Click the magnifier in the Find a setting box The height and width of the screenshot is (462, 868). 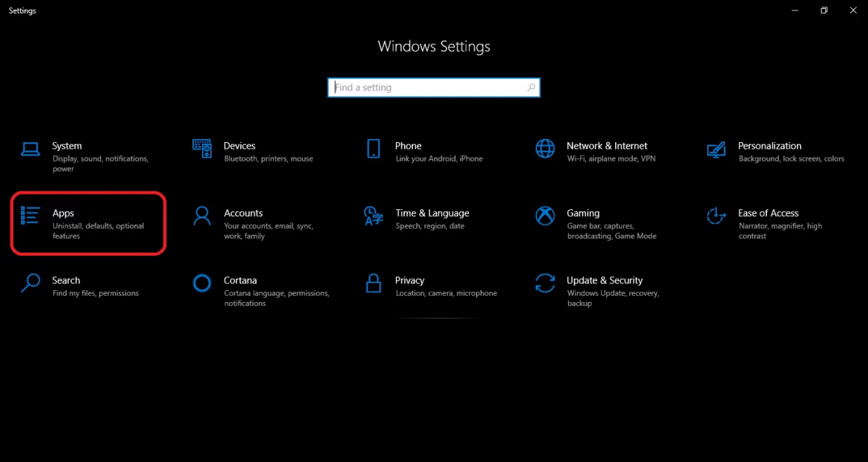(x=531, y=87)
